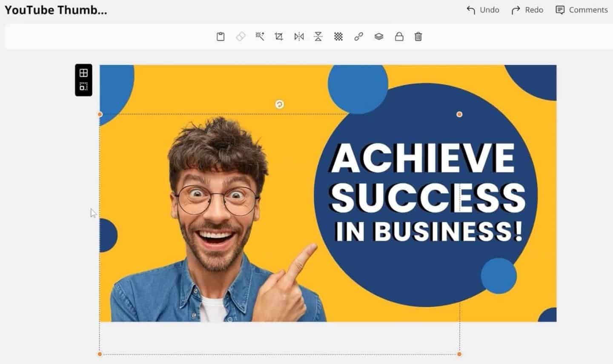Click the Undo button
Image resolution: width=613 pixels, height=364 pixels.
click(483, 10)
